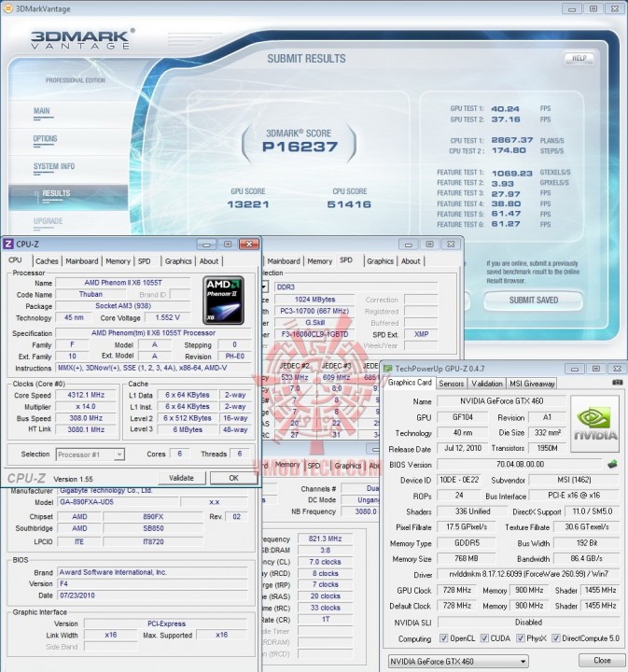This screenshot has width=628, height=672.
Task: Click the Core Speed value 4312.1 MHz
Action: [x=86, y=395]
